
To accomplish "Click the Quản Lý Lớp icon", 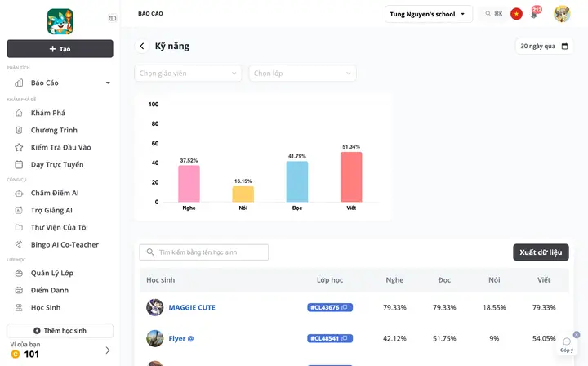I will tap(19, 273).
